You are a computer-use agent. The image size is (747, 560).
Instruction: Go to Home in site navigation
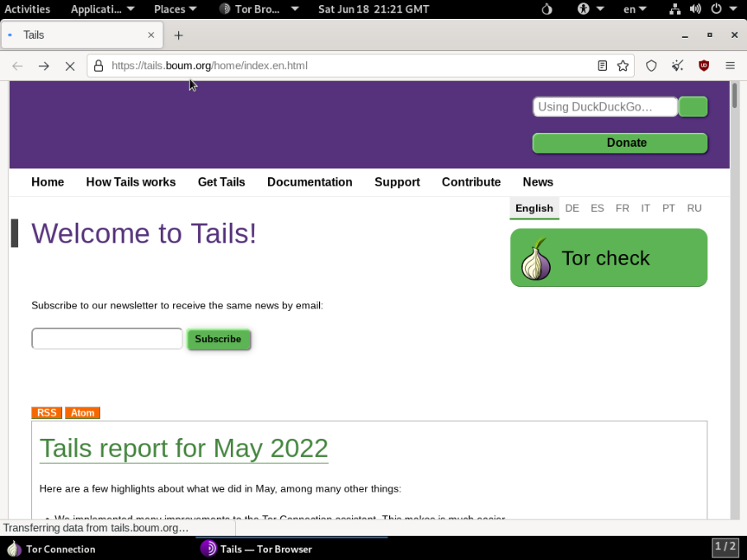[x=48, y=182]
